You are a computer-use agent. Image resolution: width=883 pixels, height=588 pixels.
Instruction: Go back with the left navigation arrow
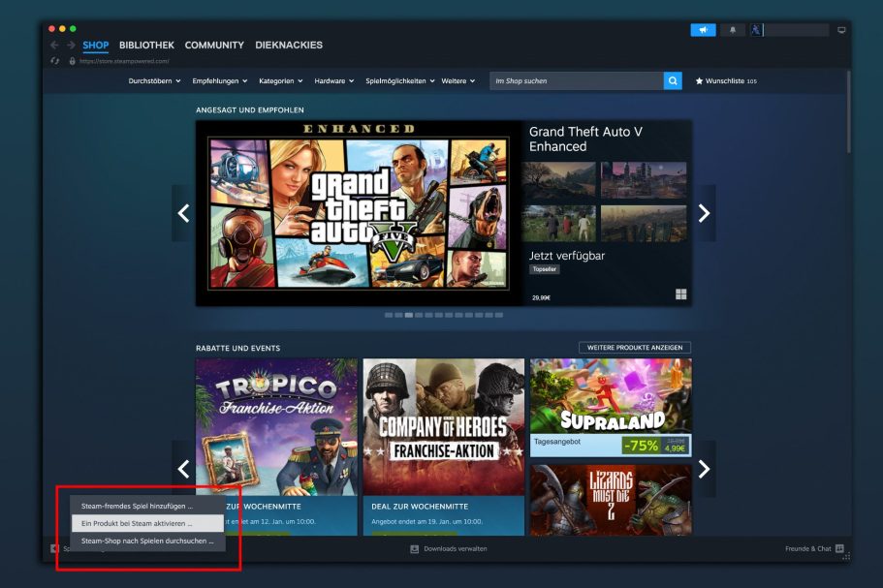(x=54, y=45)
